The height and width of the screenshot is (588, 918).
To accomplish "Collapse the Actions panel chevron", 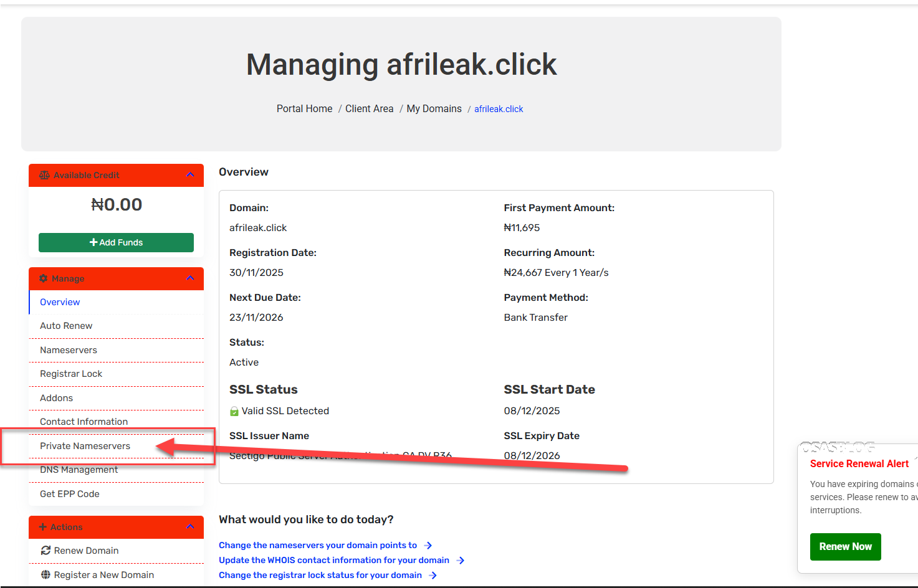I will (190, 527).
